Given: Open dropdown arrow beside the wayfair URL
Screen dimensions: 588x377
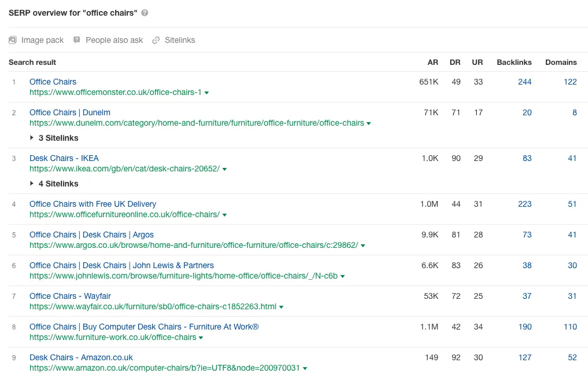Looking at the screenshot, I should pos(281,307).
